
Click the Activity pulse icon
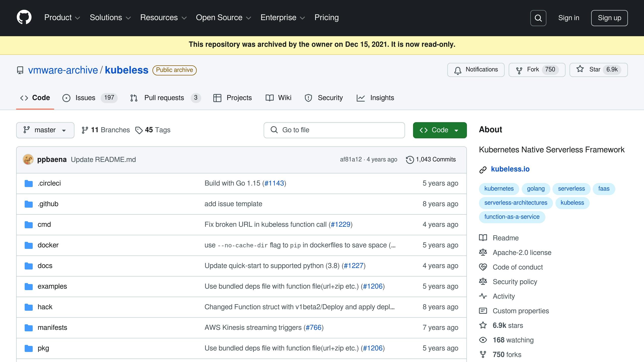pyautogui.click(x=483, y=296)
